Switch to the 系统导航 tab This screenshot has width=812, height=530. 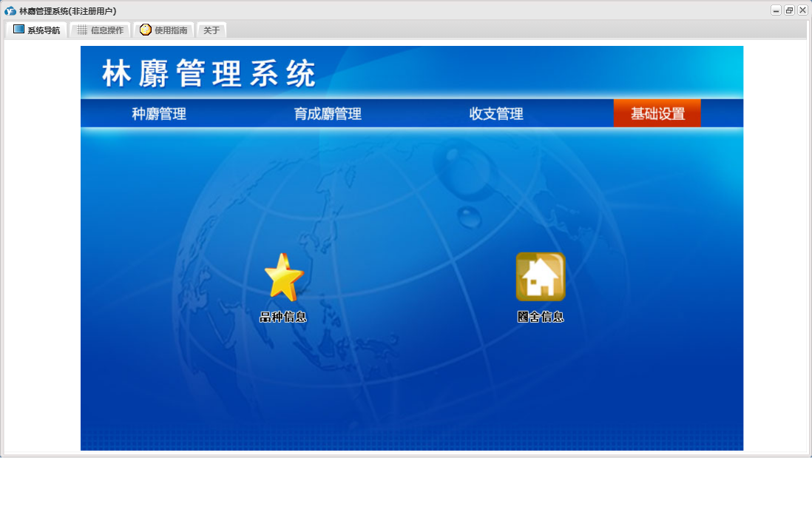(x=37, y=30)
